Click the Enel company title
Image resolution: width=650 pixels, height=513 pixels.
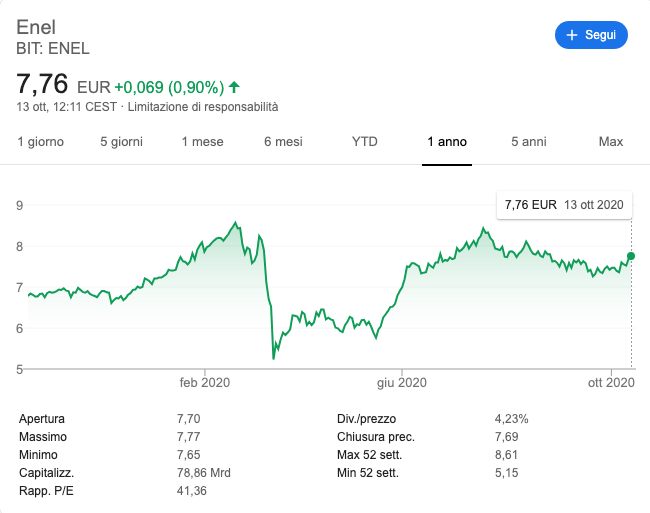point(37,26)
